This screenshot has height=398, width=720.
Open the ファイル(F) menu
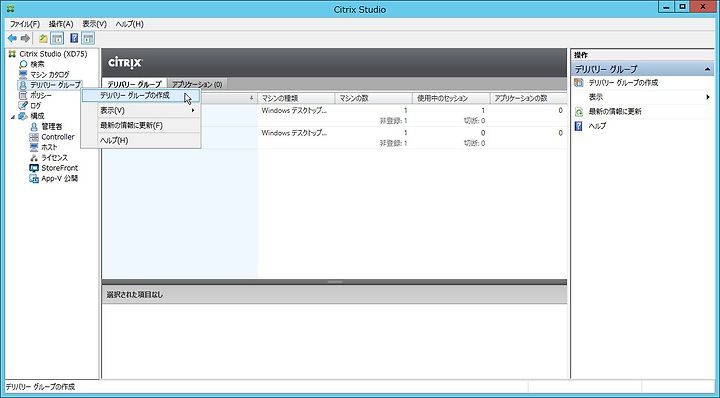tap(25, 24)
